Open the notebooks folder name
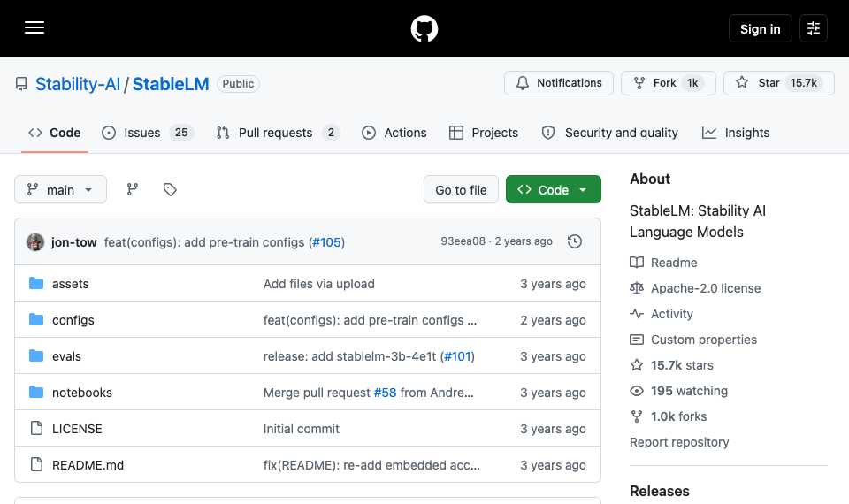 coord(82,393)
